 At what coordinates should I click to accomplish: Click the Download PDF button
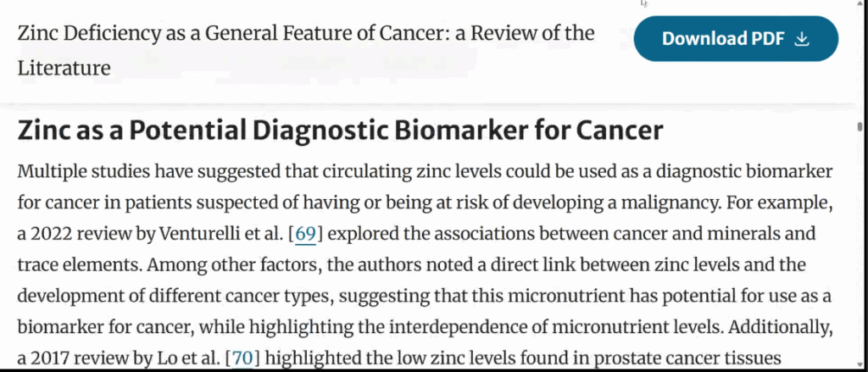point(736,38)
